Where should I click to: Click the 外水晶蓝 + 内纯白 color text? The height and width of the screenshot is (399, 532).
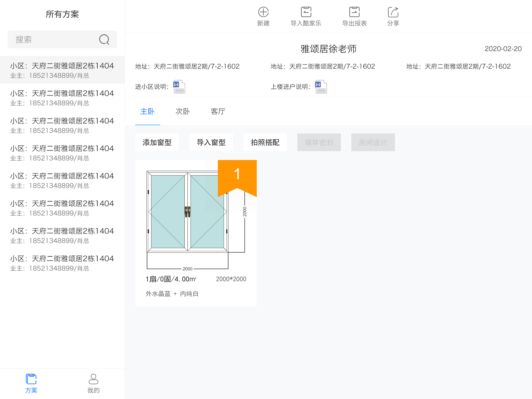pos(172,294)
